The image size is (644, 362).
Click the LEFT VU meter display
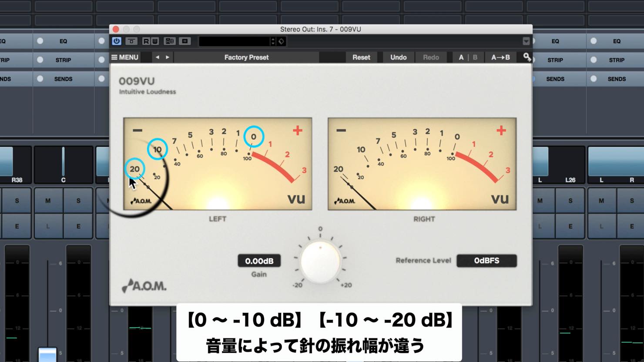click(218, 164)
